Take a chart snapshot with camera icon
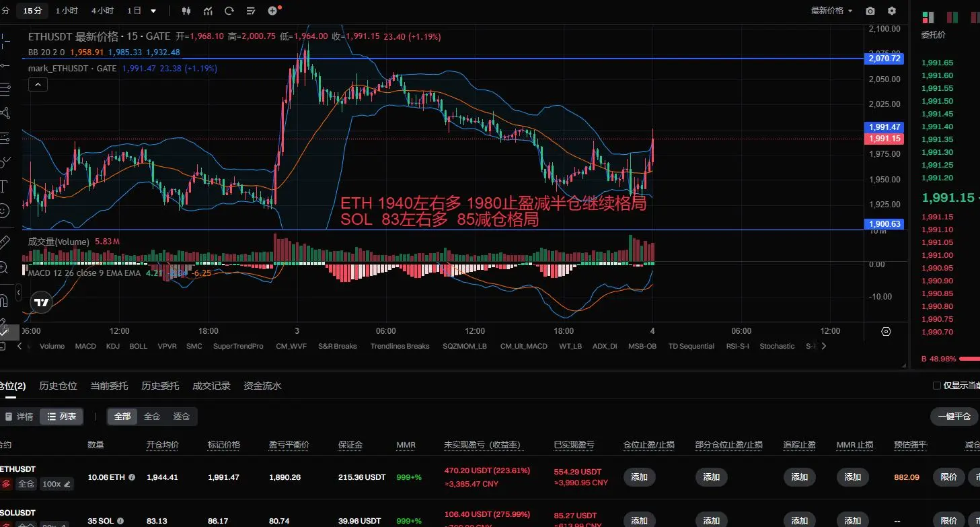Image resolution: width=980 pixels, height=527 pixels. point(870,11)
